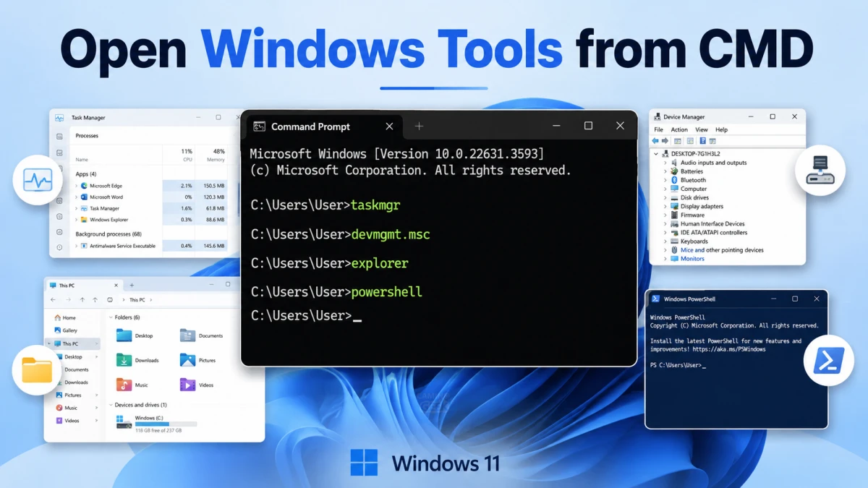Open the Music folder icon in Folders group
868x488 pixels.
point(124,385)
